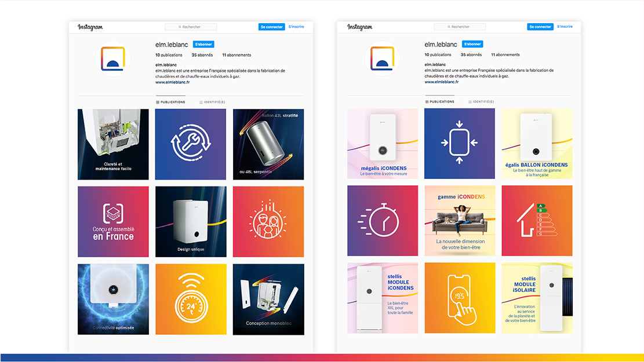Open the family icon post

click(x=268, y=222)
